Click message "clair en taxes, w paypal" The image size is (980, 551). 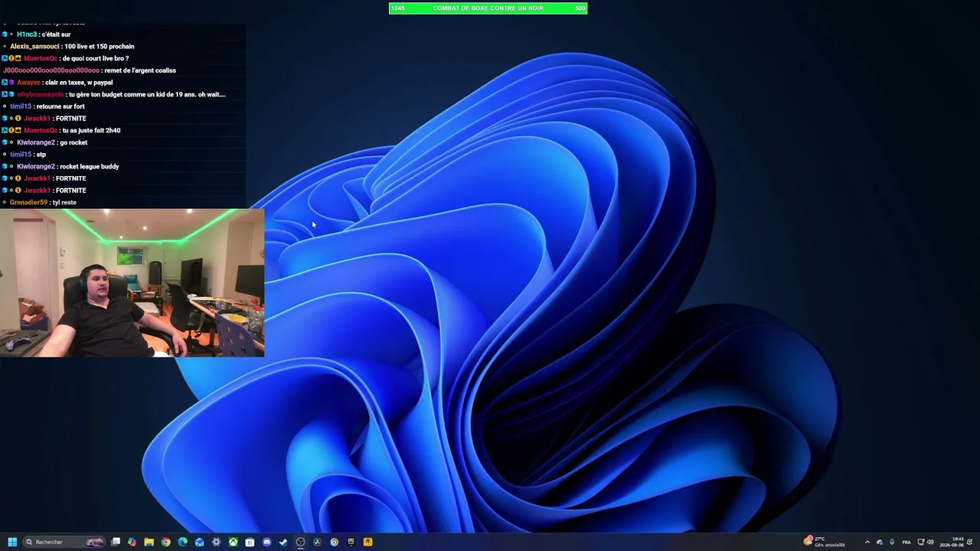click(80, 83)
